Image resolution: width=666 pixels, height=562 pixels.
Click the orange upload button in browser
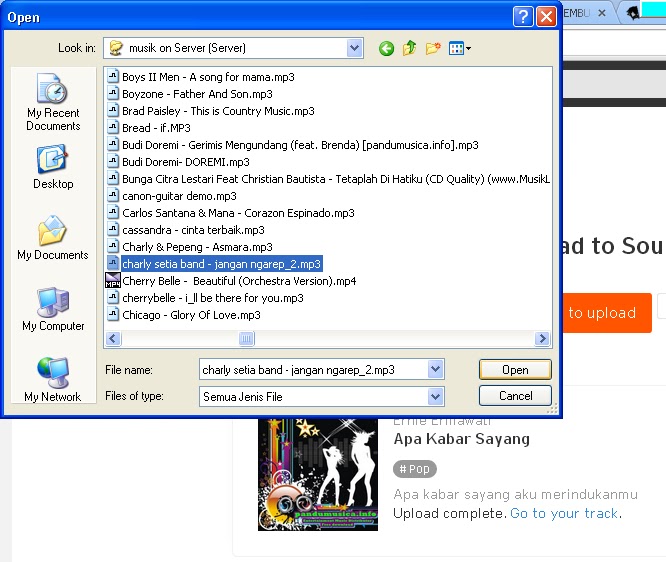(607, 313)
